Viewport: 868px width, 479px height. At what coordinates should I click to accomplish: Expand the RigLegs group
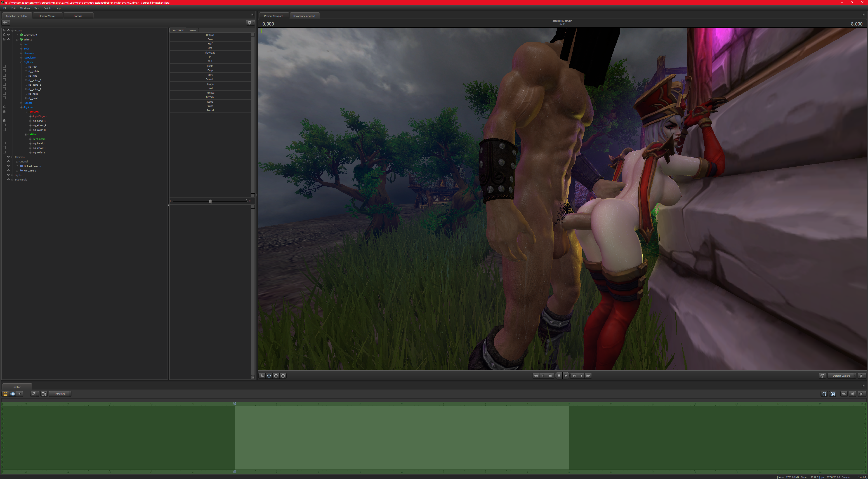pos(21,103)
